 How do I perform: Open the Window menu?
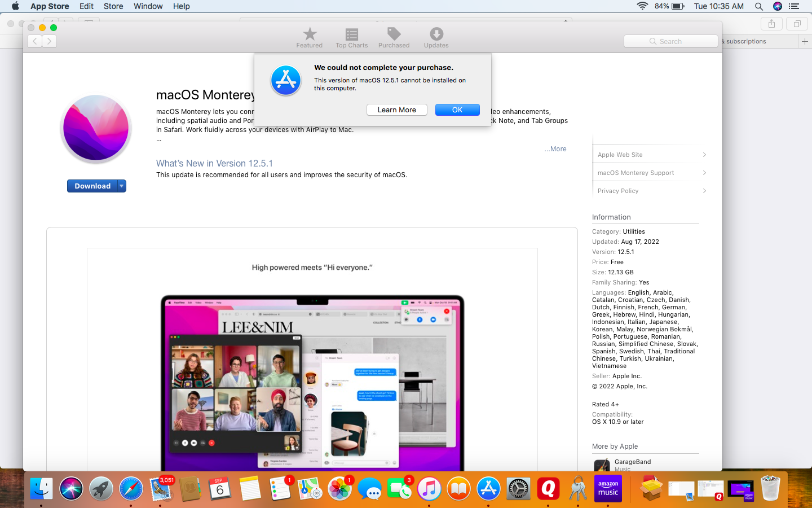(x=148, y=6)
